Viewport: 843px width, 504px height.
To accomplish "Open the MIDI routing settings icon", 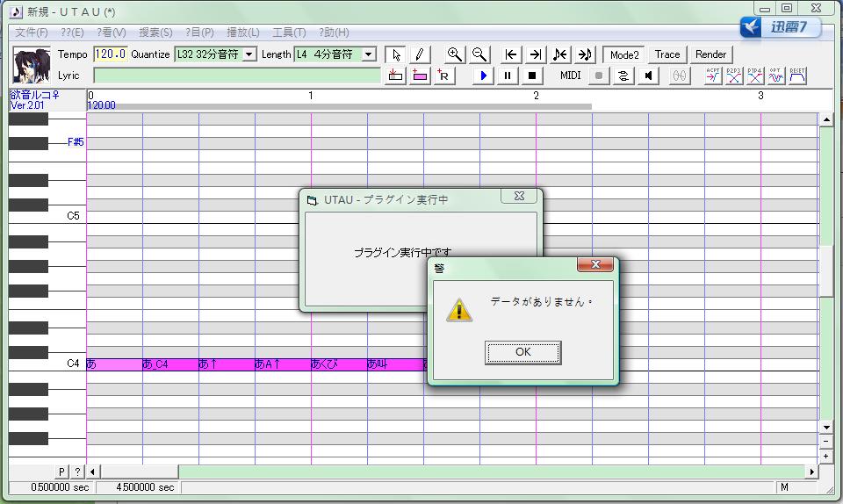I will 623,76.
